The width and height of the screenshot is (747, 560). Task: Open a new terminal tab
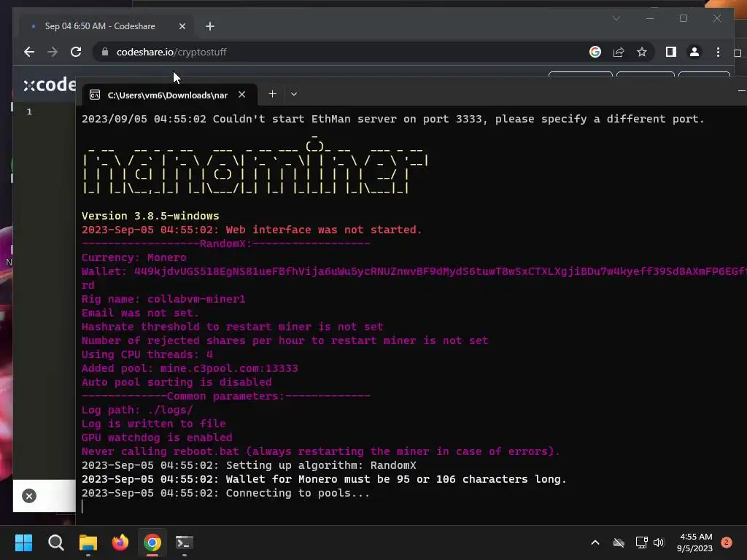point(273,94)
